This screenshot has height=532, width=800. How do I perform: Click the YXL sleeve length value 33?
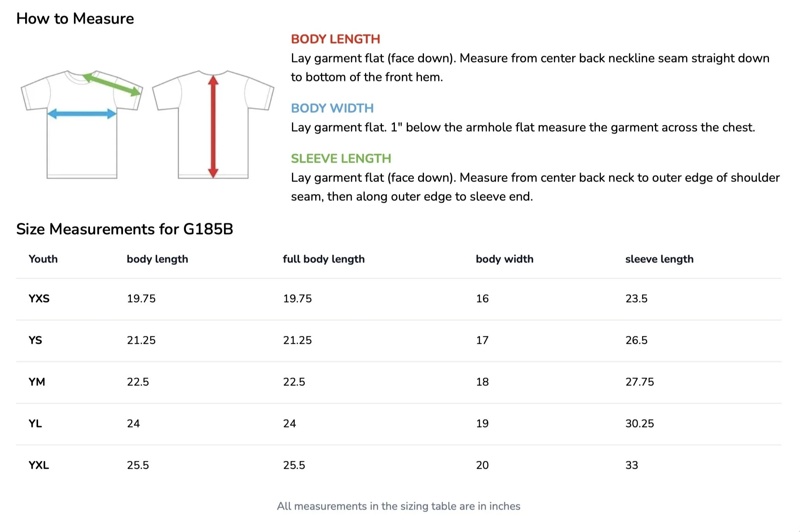click(x=631, y=465)
